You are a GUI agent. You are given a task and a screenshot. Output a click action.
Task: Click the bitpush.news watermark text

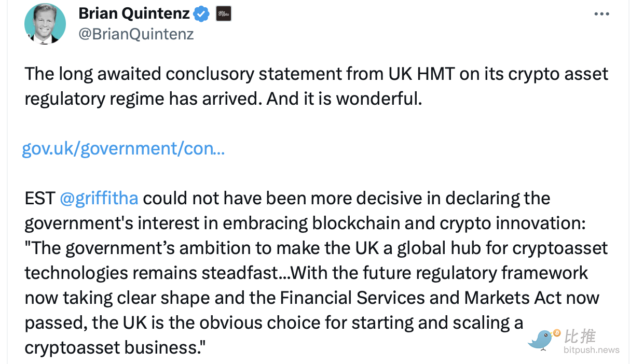coord(592,350)
